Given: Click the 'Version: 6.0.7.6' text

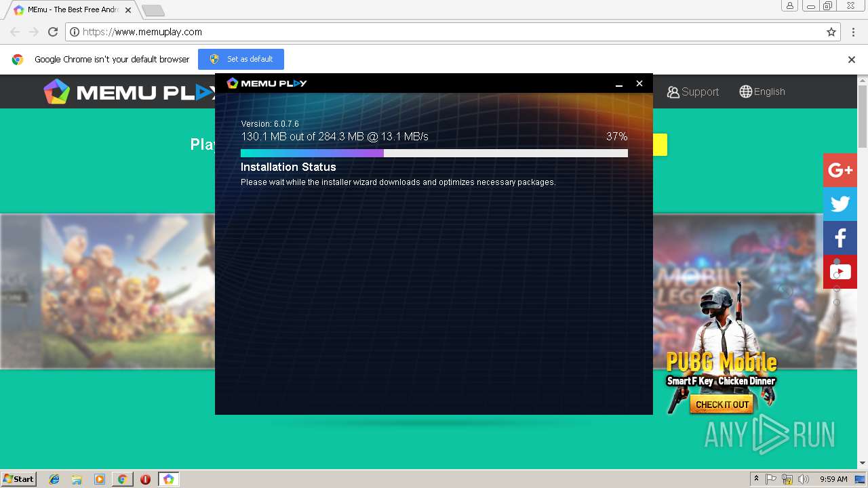Looking at the screenshot, I should click(270, 124).
